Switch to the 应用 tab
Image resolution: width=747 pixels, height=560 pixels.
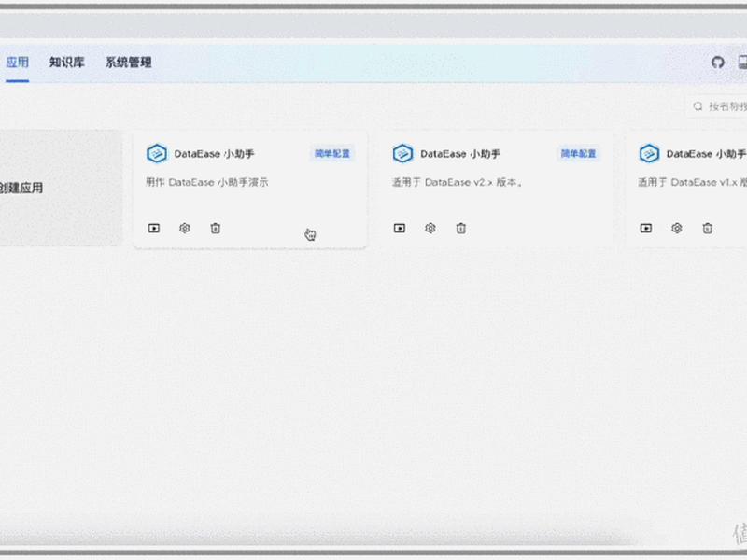[17, 63]
